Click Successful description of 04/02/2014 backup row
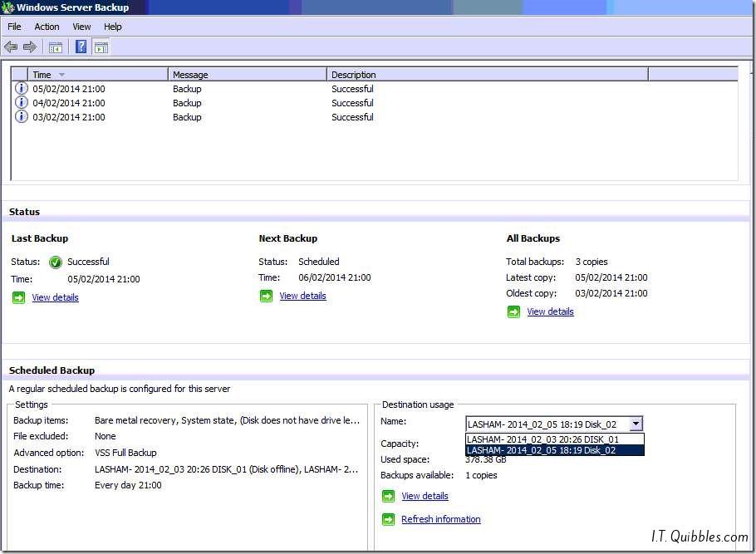 (x=352, y=103)
